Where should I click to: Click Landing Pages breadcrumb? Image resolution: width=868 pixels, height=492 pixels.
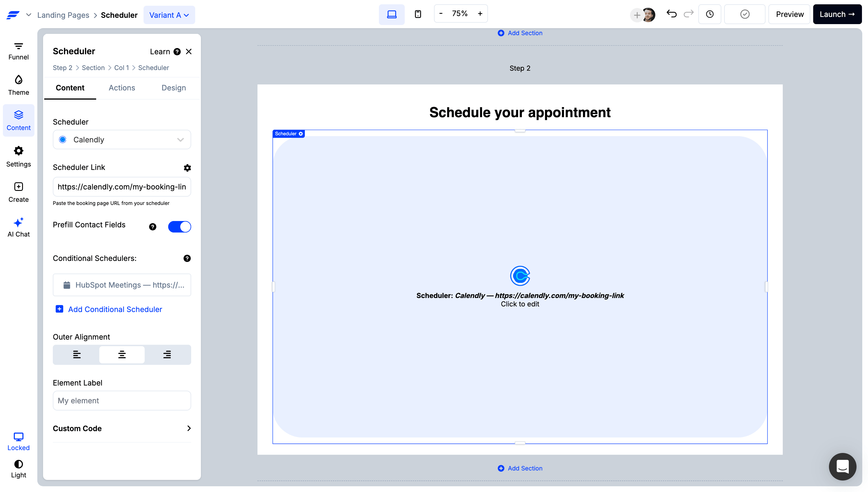(x=63, y=15)
